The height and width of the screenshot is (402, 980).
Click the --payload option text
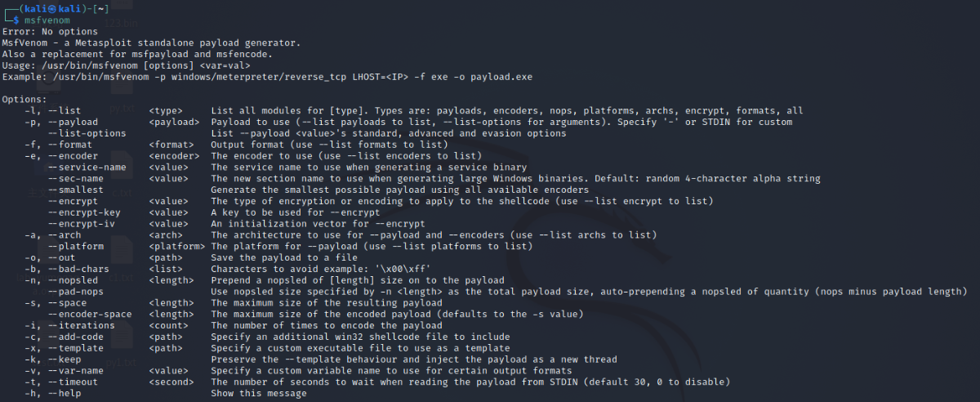coord(73,122)
